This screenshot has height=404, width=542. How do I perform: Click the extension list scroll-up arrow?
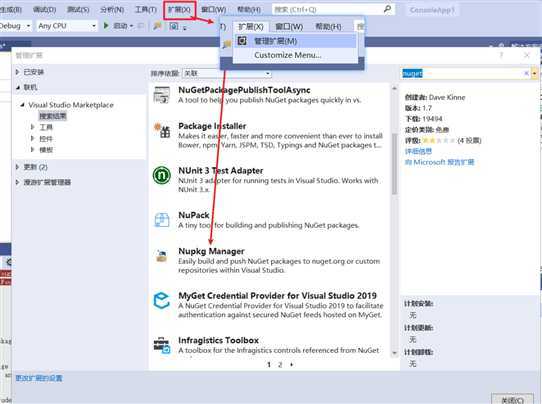pos(394,89)
